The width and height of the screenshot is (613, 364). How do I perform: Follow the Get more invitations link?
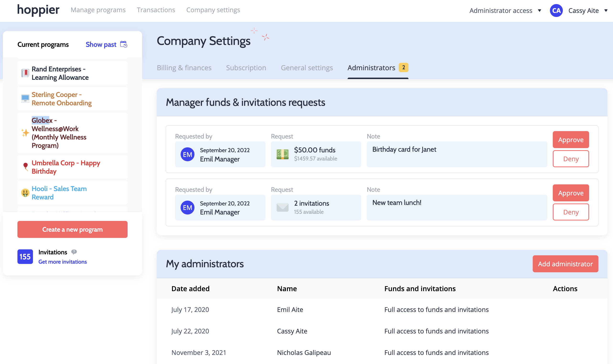click(63, 262)
